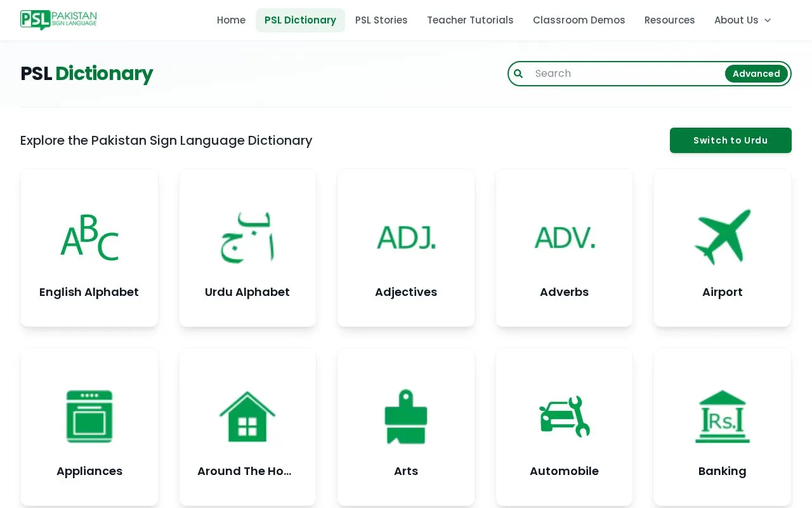Click the Advanced search button
812x508 pixels.
coord(756,74)
